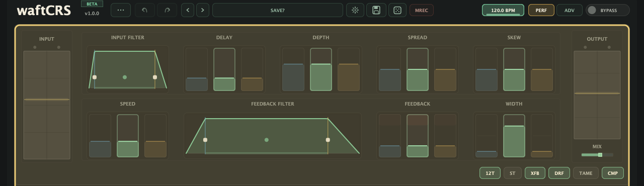The height and width of the screenshot is (186, 644).
Task: Click the brown right DELAY slider
Action: 252,69
